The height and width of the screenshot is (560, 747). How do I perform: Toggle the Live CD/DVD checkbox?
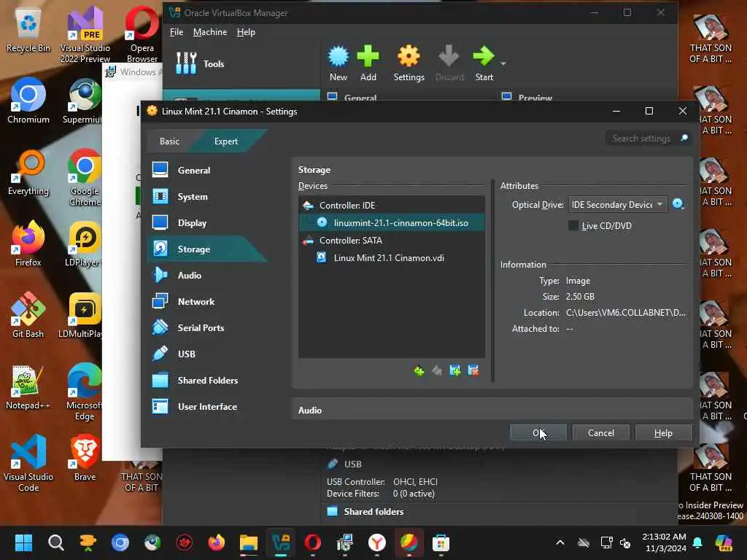573,226
